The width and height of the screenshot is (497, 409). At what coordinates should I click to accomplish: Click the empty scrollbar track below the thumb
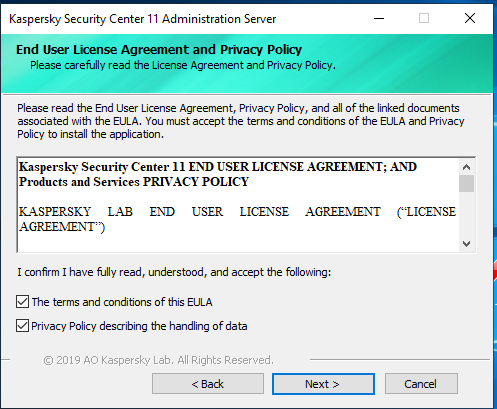point(466,214)
